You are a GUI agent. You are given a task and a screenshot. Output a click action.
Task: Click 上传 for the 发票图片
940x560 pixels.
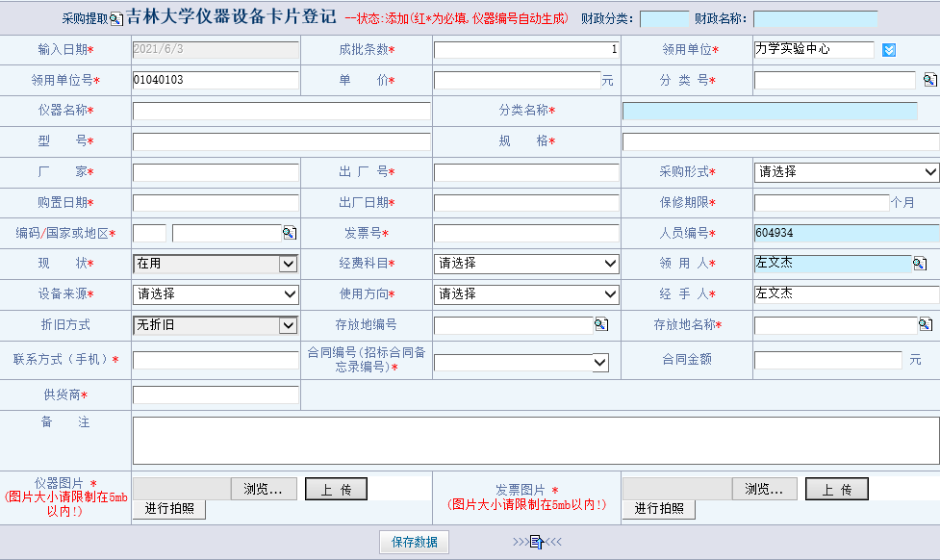pyautogui.click(x=836, y=489)
